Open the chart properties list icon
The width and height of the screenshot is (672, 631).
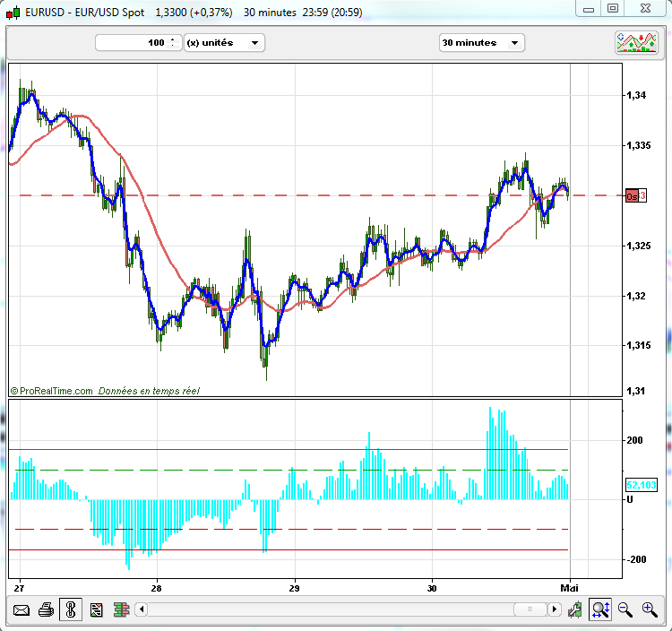tap(96, 610)
